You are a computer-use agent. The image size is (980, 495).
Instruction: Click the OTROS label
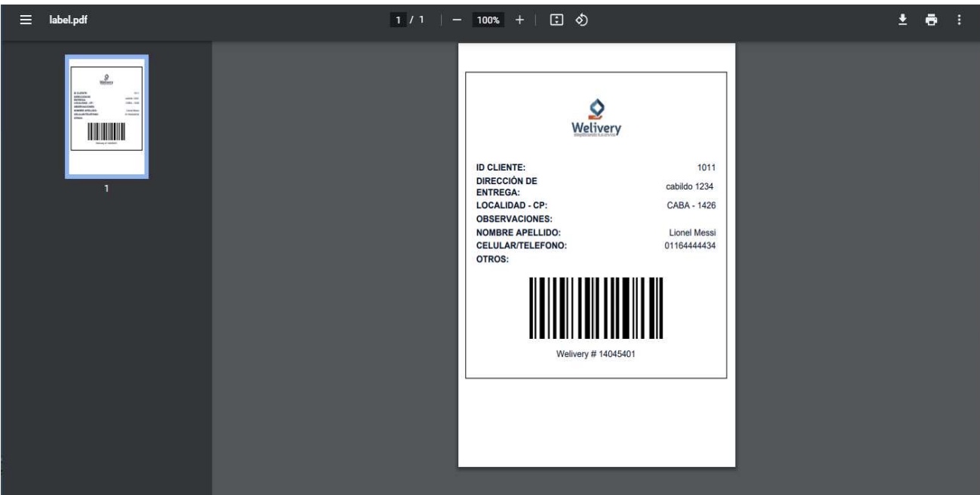tap(493, 259)
